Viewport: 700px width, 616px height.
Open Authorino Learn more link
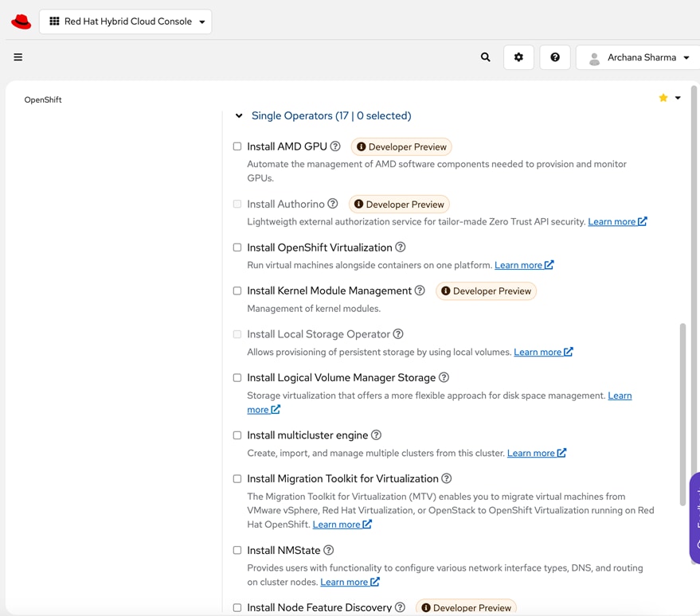(x=617, y=221)
